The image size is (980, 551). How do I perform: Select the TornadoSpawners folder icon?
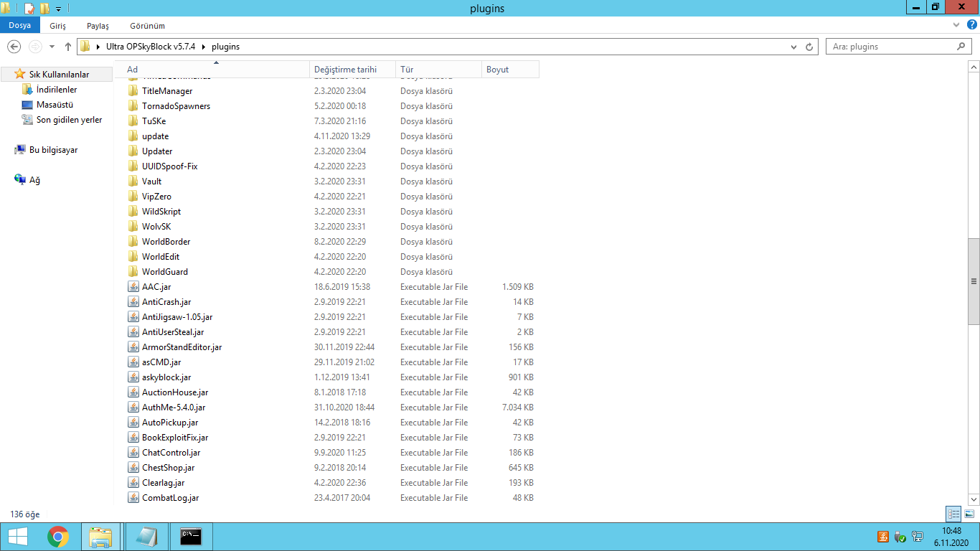pos(133,106)
